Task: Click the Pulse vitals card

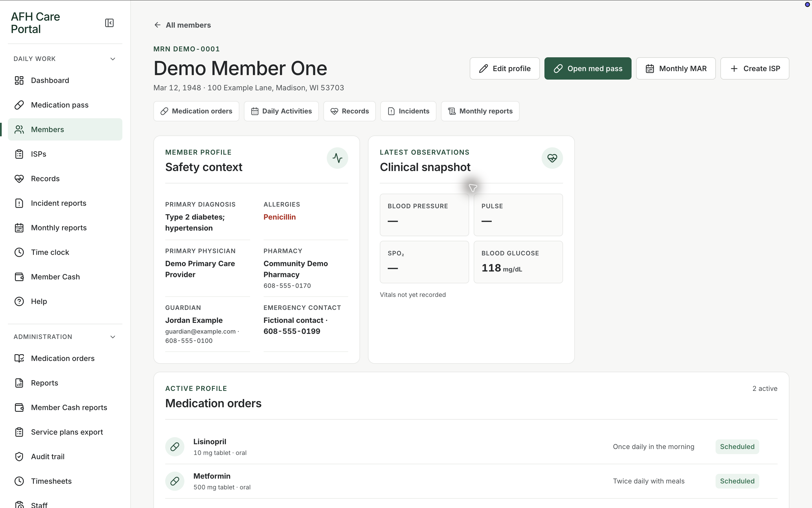Action: point(518,215)
